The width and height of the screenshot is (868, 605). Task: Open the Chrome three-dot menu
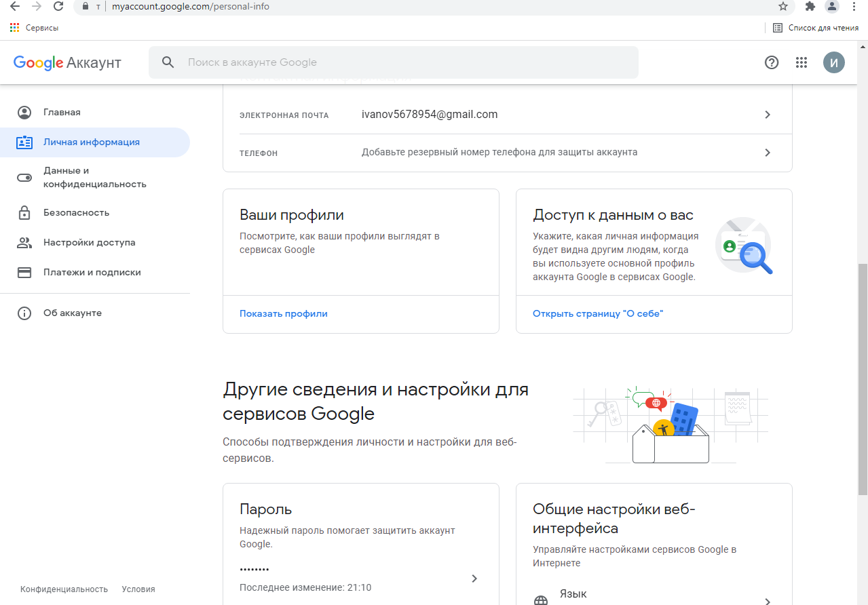(854, 6)
